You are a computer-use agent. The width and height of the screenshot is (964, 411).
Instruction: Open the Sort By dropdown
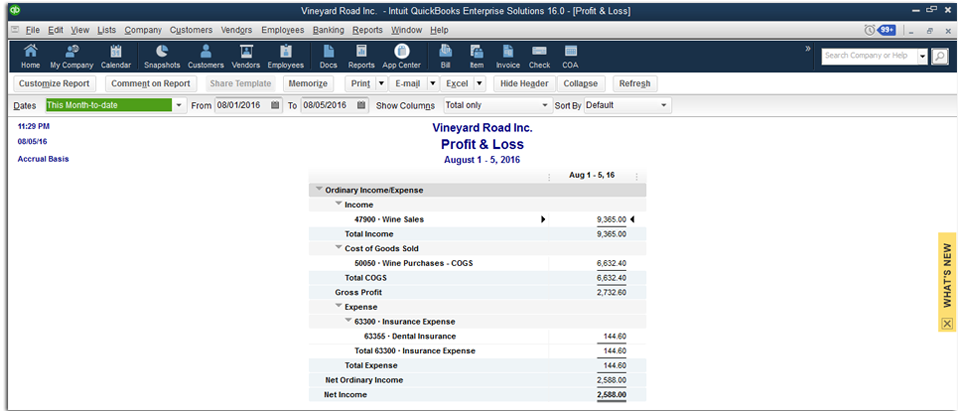[x=663, y=105]
